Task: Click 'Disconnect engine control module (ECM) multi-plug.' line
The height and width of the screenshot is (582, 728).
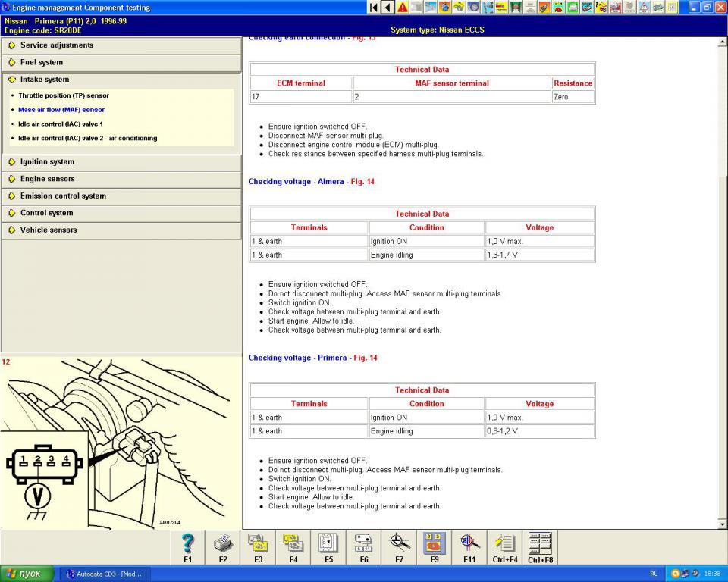Action: (353, 145)
